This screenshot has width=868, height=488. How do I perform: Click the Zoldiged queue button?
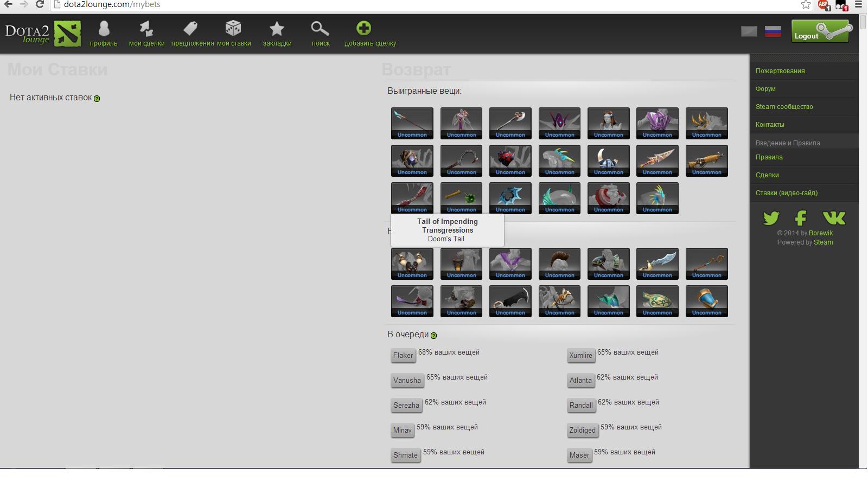pyautogui.click(x=583, y=431)
